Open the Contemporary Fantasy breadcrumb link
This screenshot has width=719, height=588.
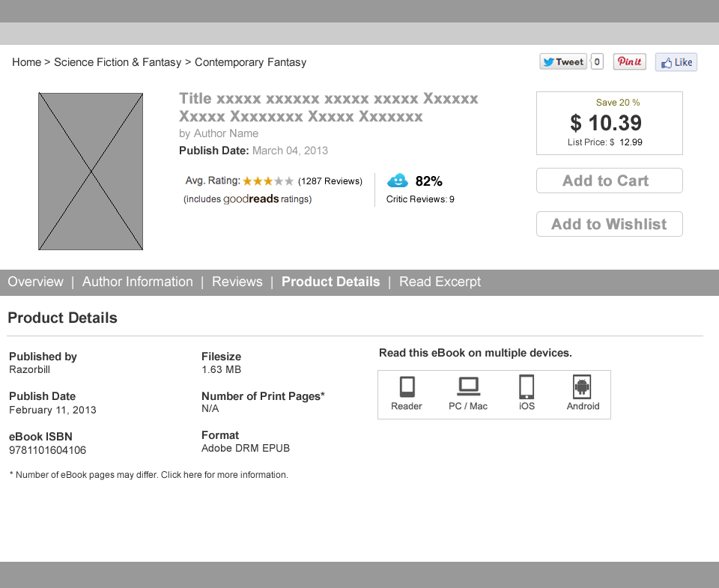(250, 62)
